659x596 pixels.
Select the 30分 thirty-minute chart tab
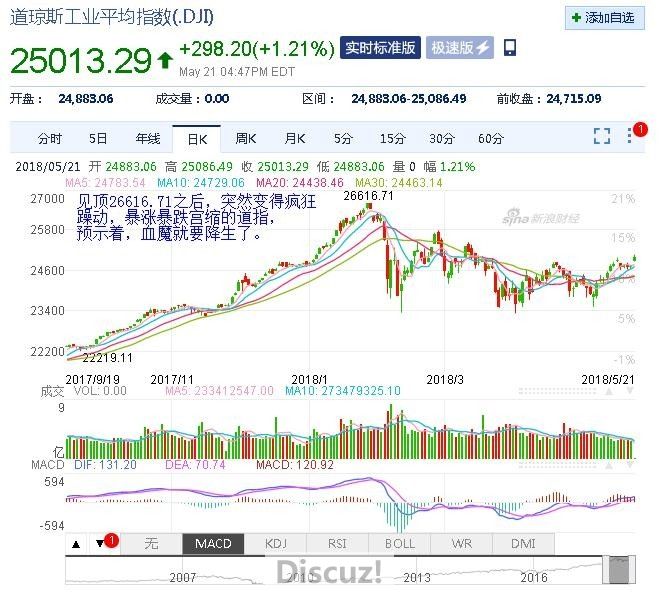click(x=442, y=138)
